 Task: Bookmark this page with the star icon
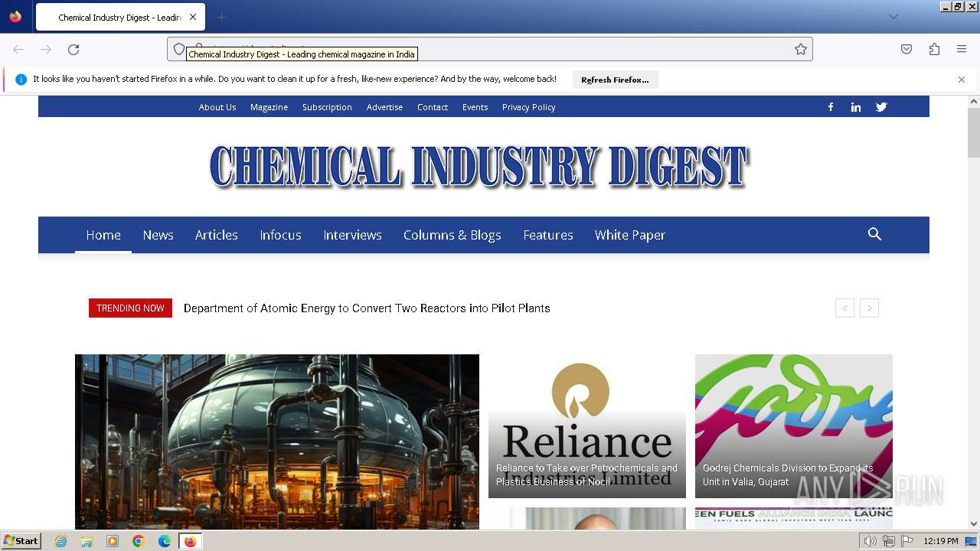tap(801, 49)
